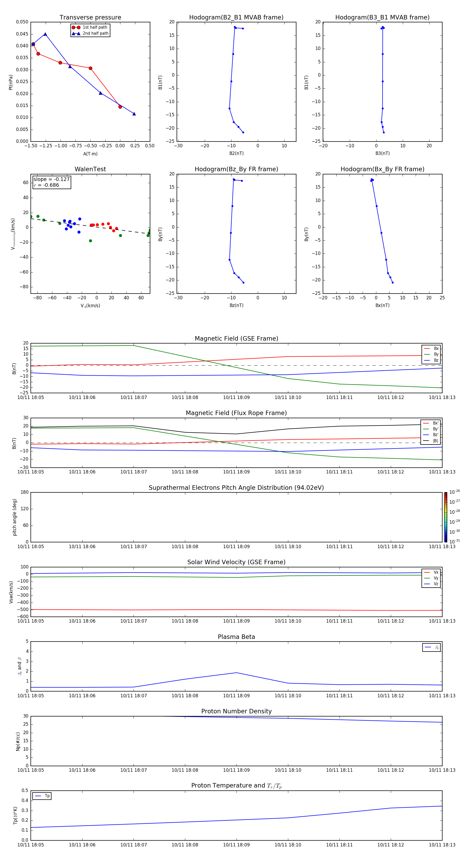Click the "Bx(nT)" x-axis label

382,305
